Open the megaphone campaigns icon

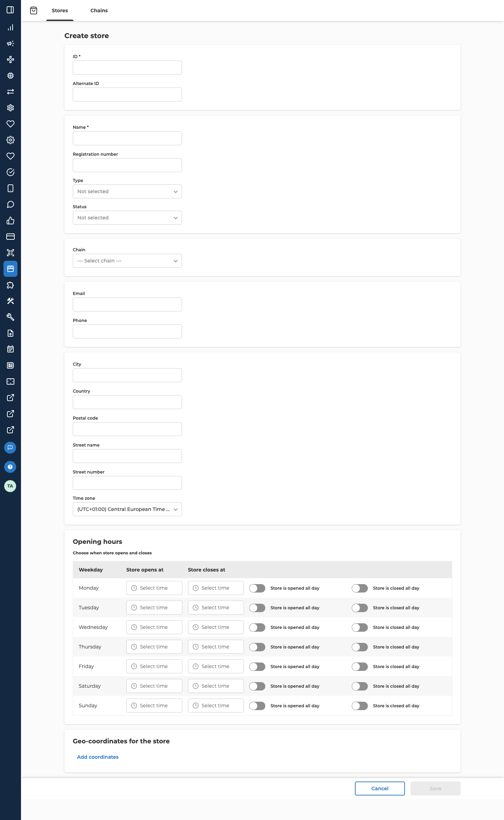pos(10,43)
